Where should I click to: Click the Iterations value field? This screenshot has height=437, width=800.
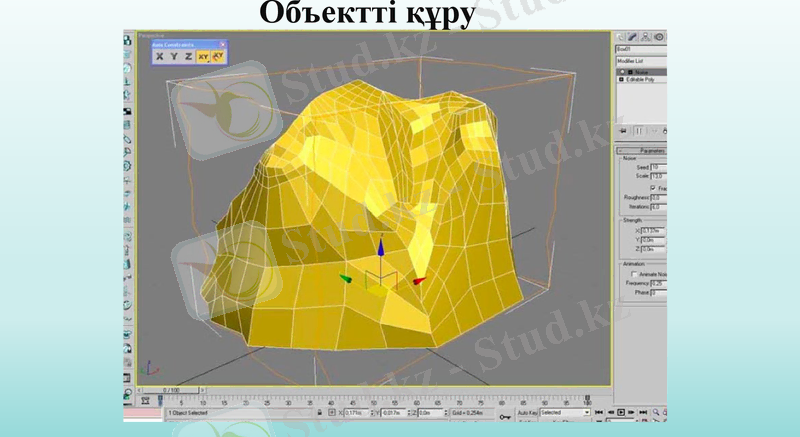[x=659, y=207]
